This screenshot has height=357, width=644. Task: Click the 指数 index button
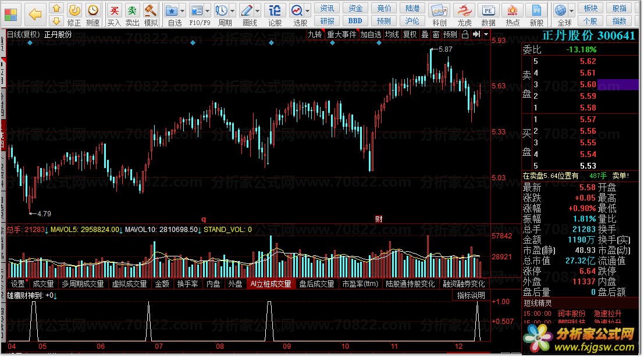[x=620, y=21]
